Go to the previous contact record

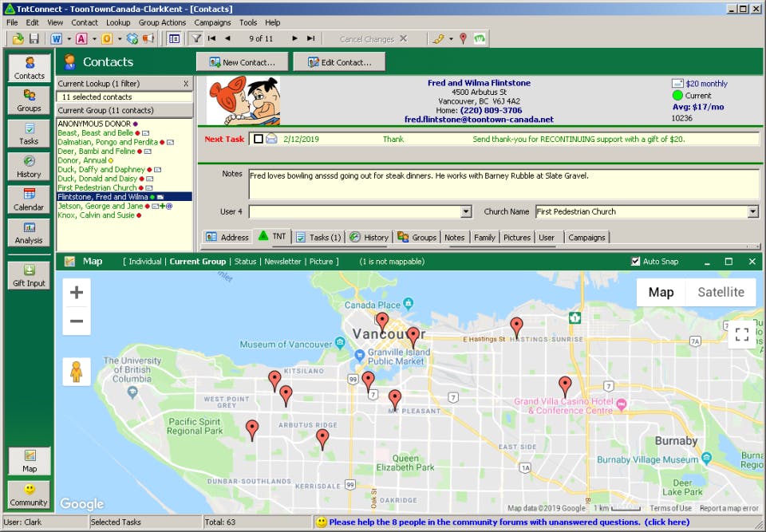(227, 38)
